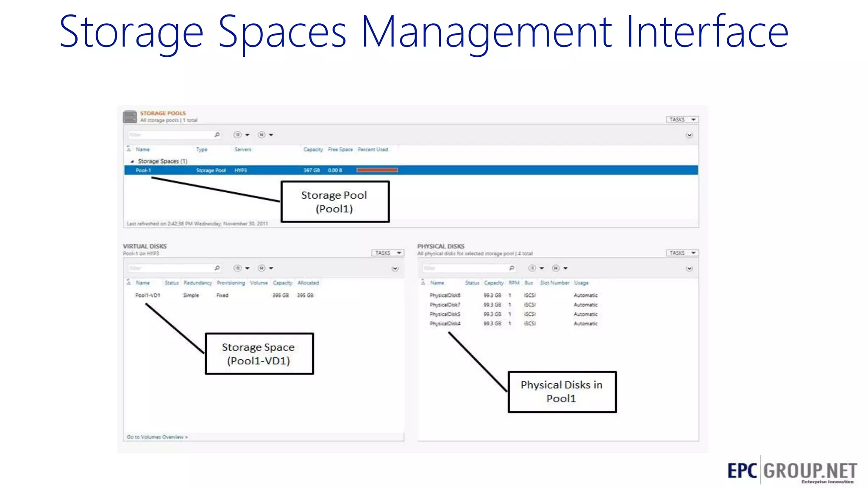Image resolution: width=868 pixels, height=488 pixels.
Task: Click search magnifier in Virtual Disks filter
Action: coord(217,268)
